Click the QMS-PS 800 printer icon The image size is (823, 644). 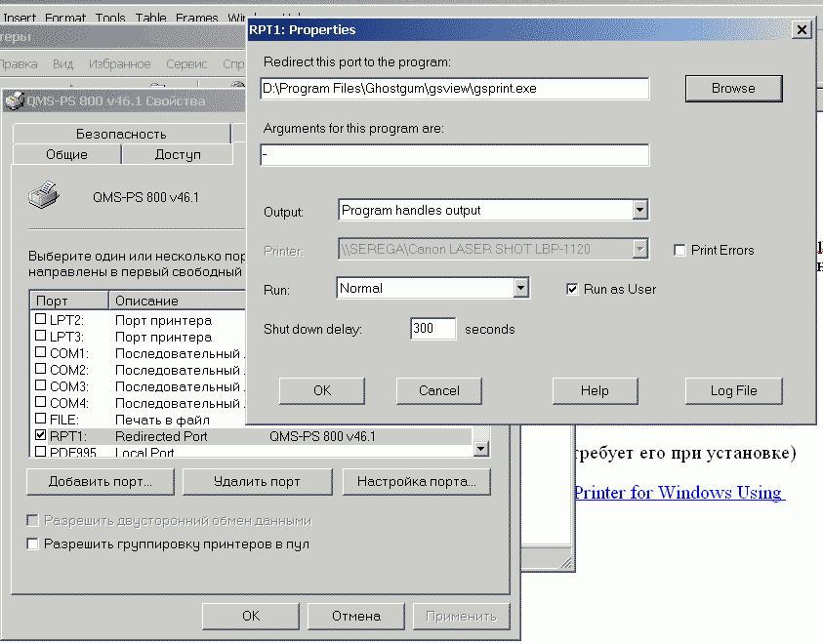pyautogui.click(x=44, y=195)
